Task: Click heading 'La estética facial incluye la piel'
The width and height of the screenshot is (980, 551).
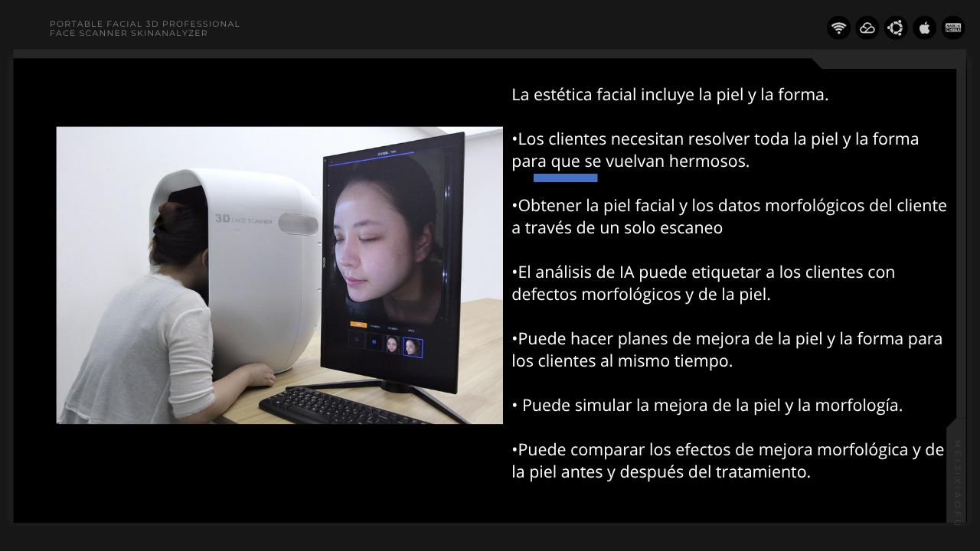Action: pyautogui.click(x=671, y=95)
